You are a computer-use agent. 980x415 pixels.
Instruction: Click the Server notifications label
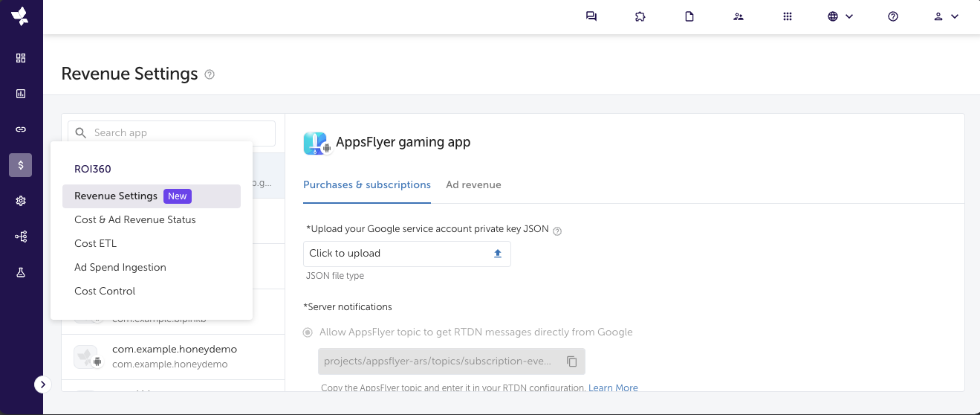(x=348, y=307)
